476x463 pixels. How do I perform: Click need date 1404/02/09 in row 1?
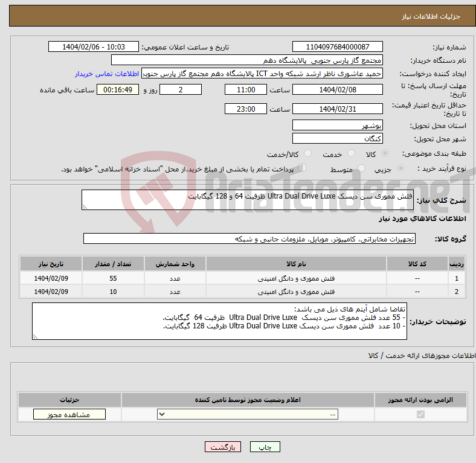pyautogui.click(x=51, y=278)
